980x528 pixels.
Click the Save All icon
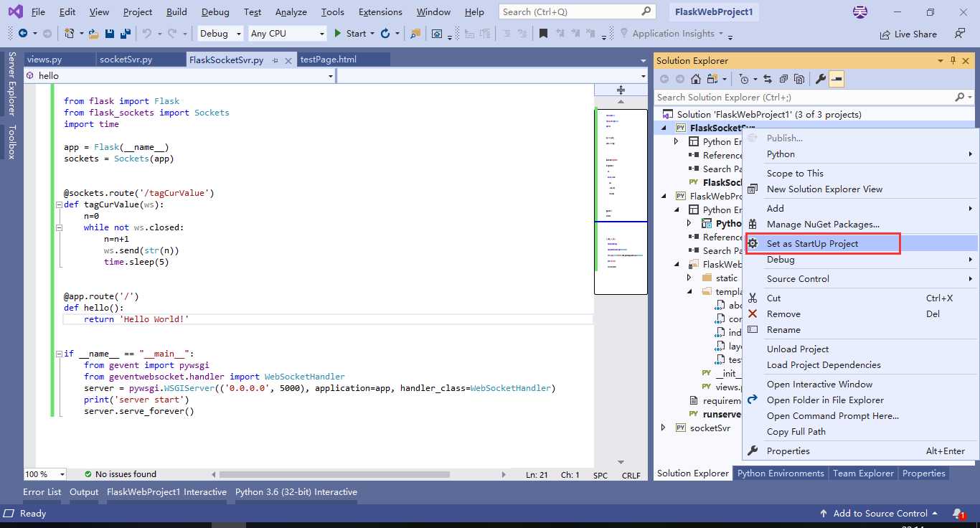coord(125,33)
